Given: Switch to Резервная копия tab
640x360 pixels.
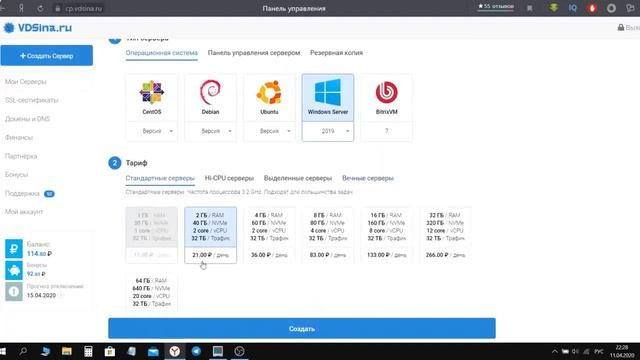Looking at the screenshot, I should (336, 53).
